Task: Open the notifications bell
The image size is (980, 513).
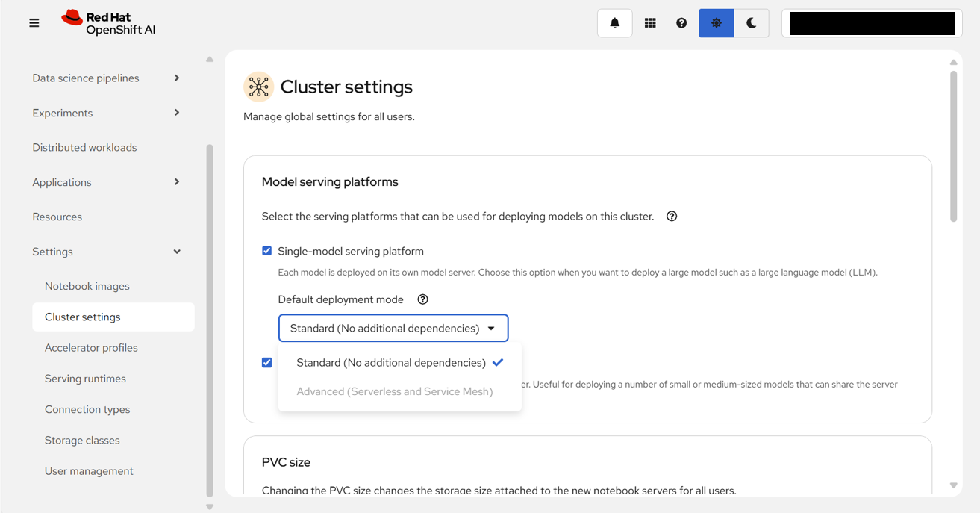Action: coord(615,23)
